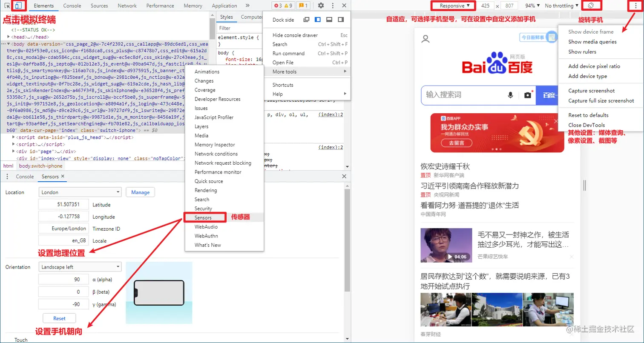The width and height of the screenshot is (644, 343).
Task: Open device toolbar three-dot options menu
Action: (636, 6)
